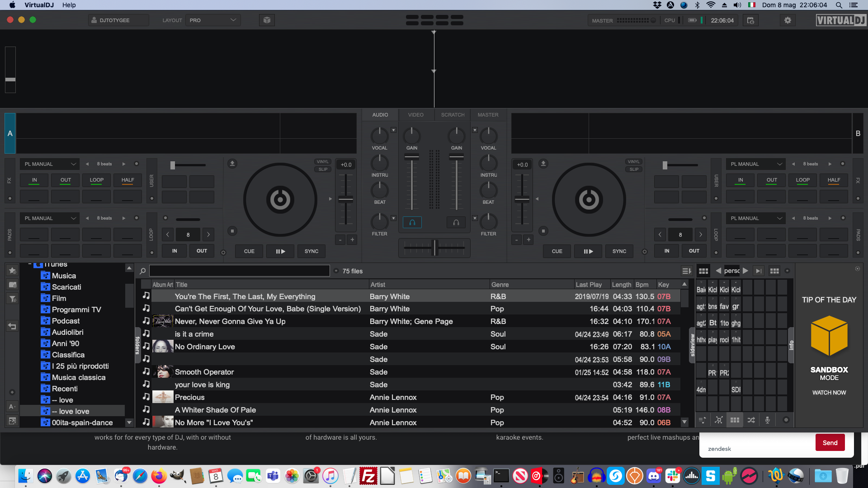
Task: Click the clock settings icon in top bar
Action: 750,20
